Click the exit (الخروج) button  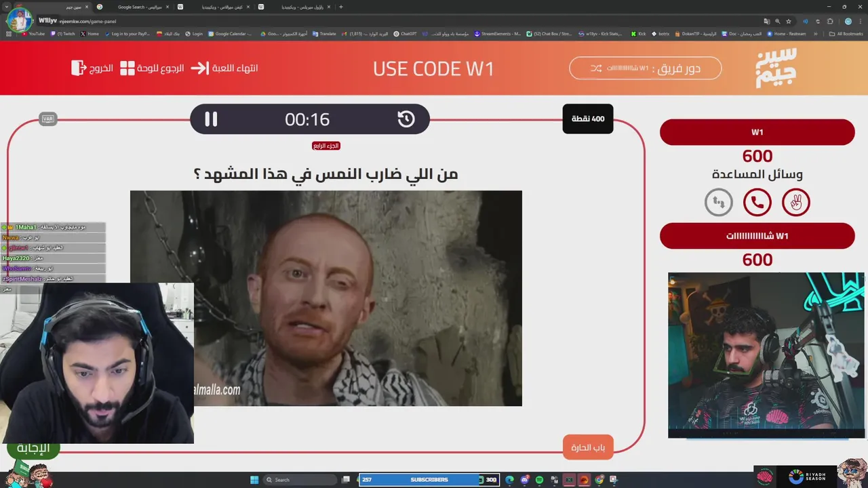(92, 68)
